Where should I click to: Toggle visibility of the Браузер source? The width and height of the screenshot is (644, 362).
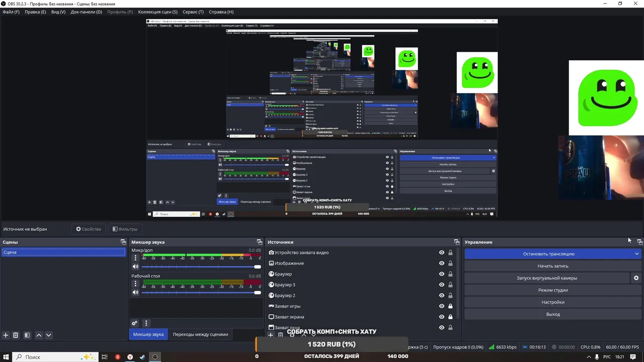[x=442, y=274]
